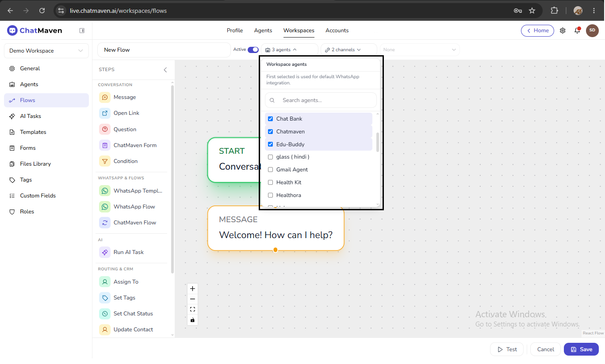This screenshot has width=605, height=364.
Task: Collapse the Steps panel chevron
Action: [x=165, y=70]
